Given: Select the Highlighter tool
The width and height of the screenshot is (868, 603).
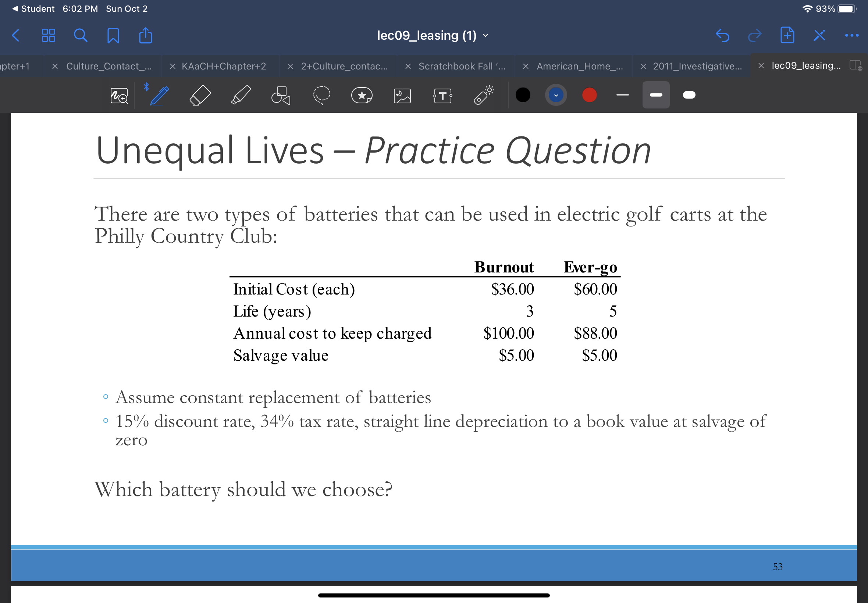Looking at the screenshot, I should (x=241, y=95).
